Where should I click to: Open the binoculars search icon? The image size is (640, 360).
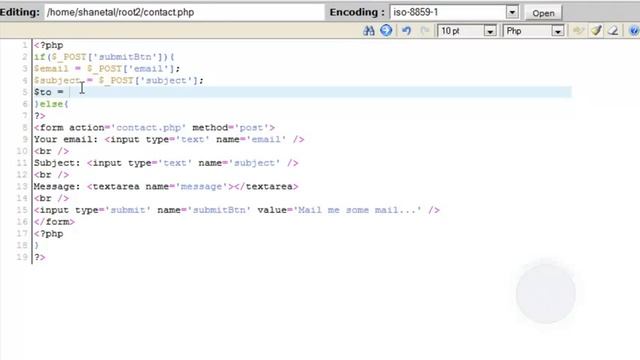(369, 31)
